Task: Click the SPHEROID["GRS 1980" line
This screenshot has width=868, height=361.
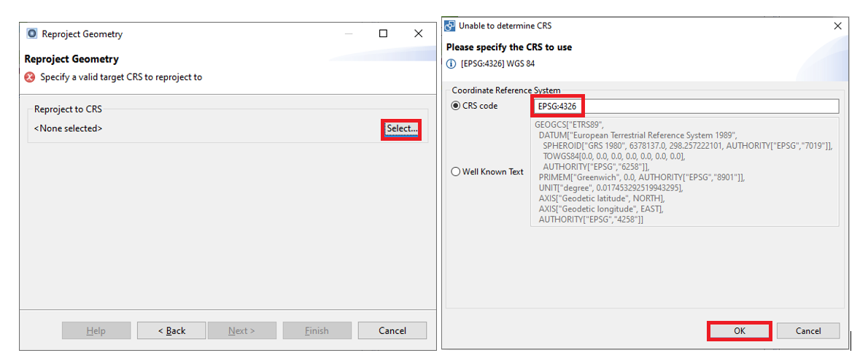Action: (688, 146)
